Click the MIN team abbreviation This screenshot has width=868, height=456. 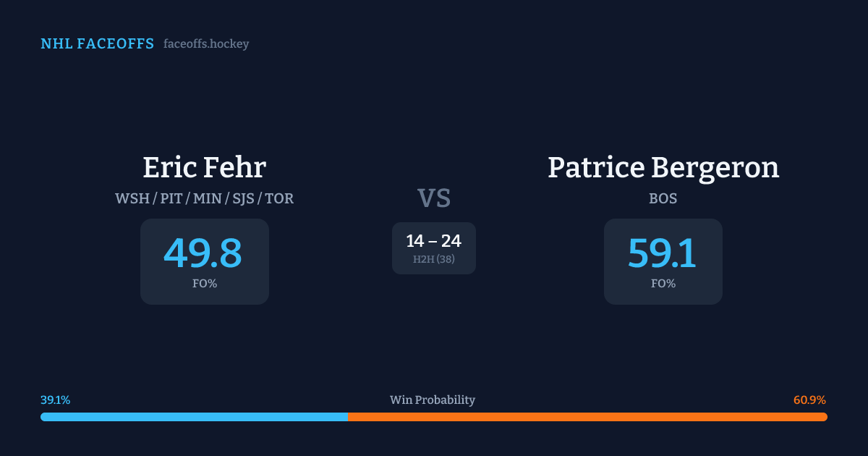point(208,198)
